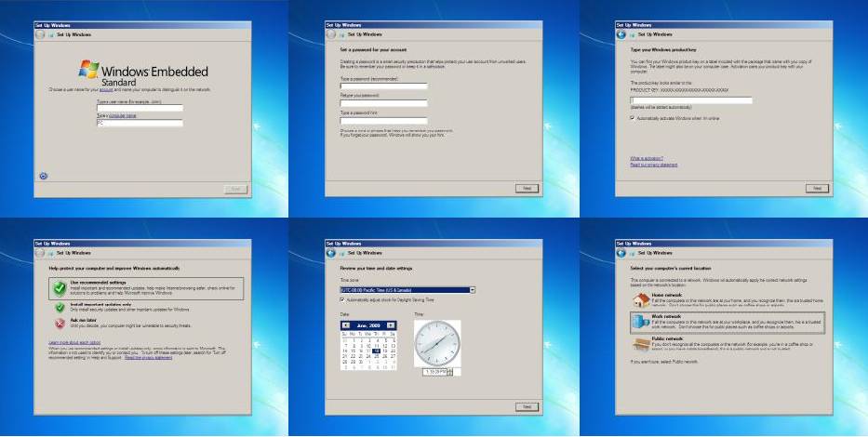Select 'Use recommended settings' green shield icon

coord(60,287)
